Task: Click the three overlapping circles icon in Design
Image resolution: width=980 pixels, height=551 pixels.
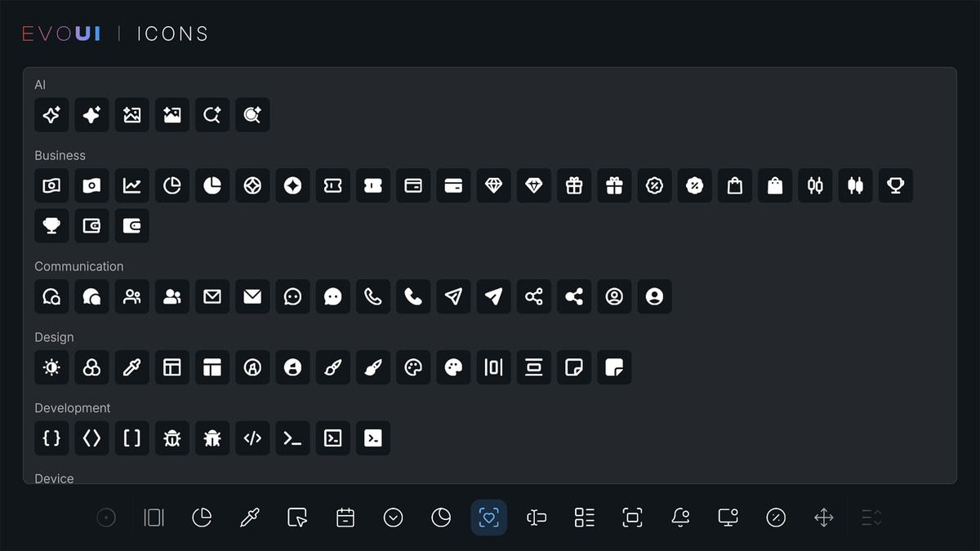Action: 91,368
